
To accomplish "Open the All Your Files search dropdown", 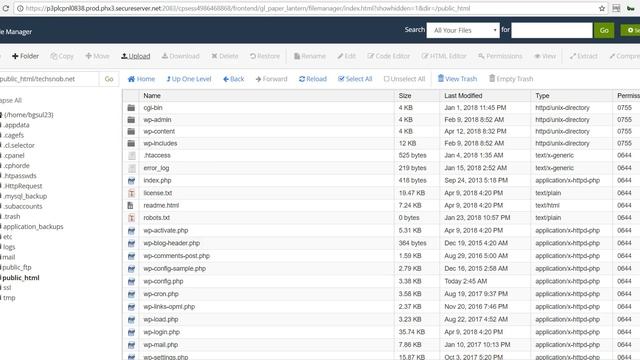I will (463, 30).
